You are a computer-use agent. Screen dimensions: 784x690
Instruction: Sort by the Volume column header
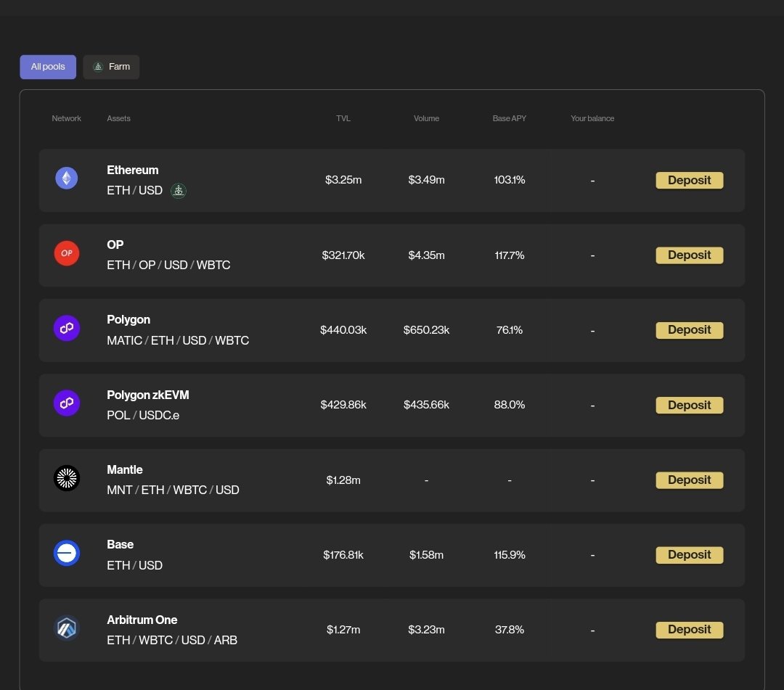point(427,118)
